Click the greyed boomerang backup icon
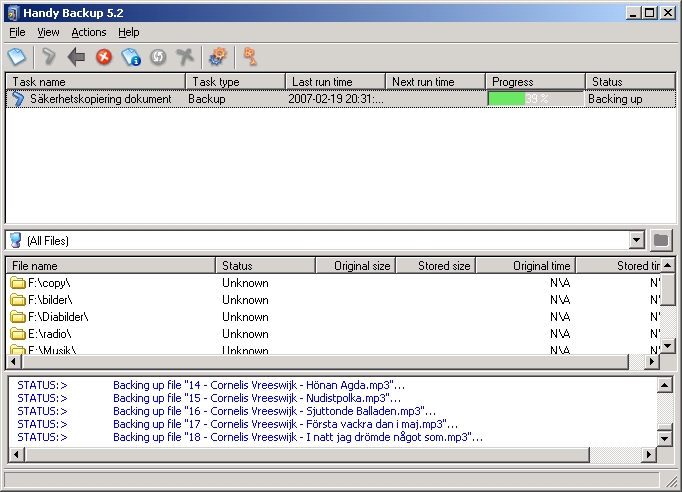The width and height of the screenshot is (682, 492). click(x=48, y=57)
